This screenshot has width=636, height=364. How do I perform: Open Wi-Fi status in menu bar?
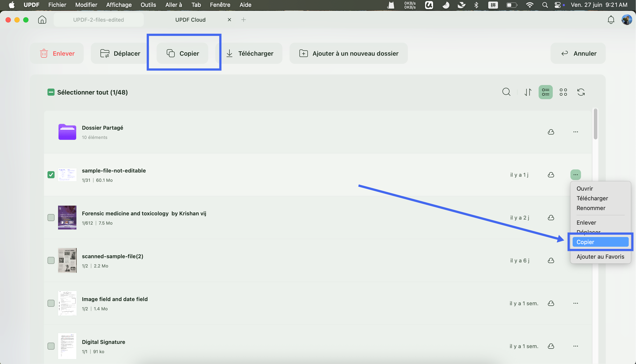coord(530,5)
